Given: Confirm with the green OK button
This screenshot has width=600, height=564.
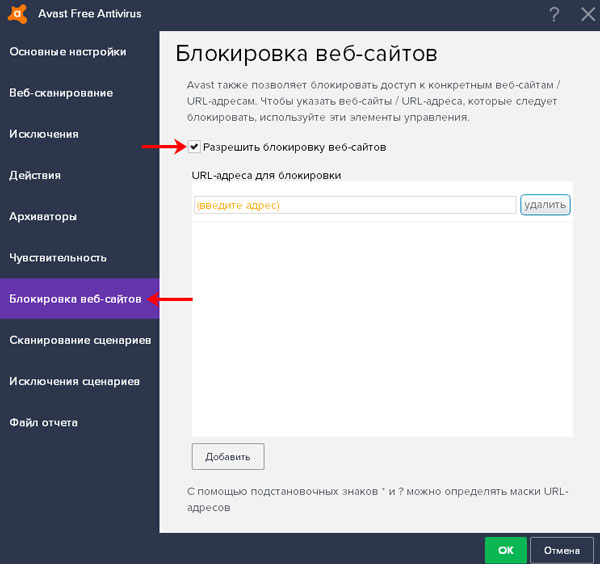Looking at the screenshot, I should [505, 550].
